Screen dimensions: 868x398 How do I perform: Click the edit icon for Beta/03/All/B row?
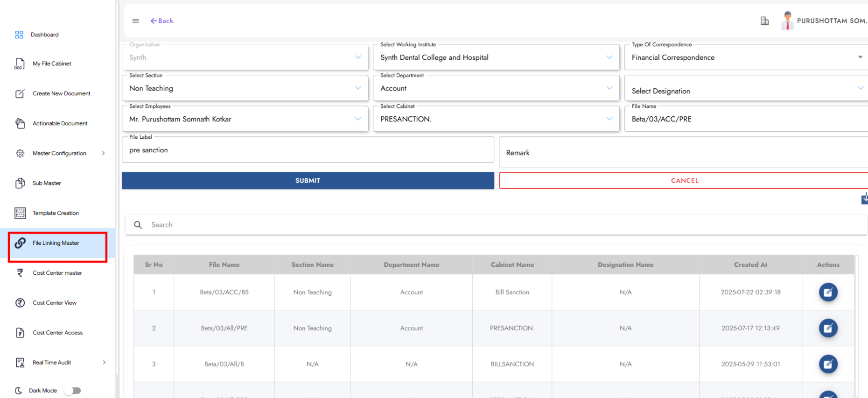pos(828,364)
